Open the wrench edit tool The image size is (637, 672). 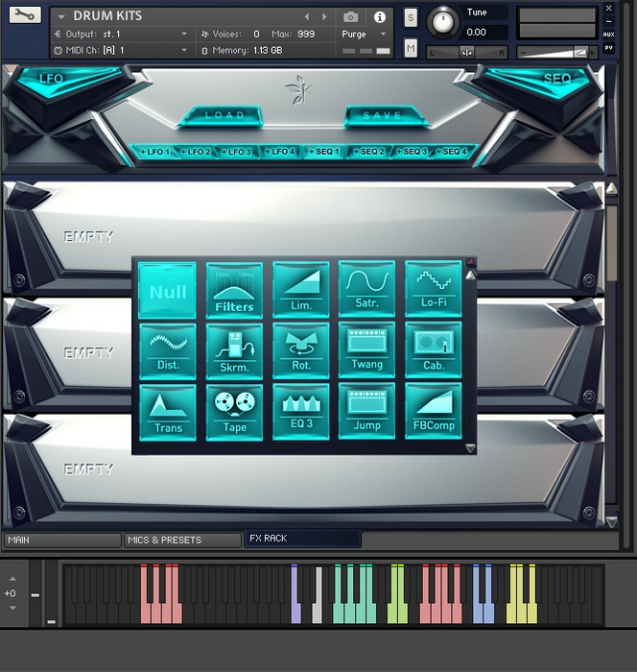click(x=25, y=16)
